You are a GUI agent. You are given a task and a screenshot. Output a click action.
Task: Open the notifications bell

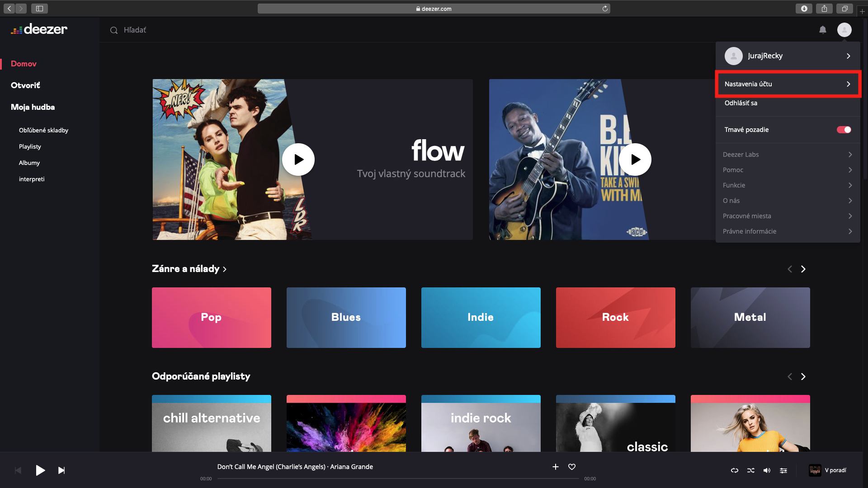(823, 30)
